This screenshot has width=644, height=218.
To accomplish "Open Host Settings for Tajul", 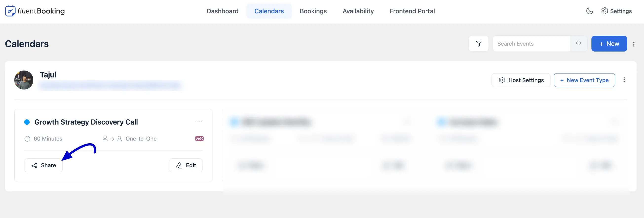I will pyautogui.click(x=521, y=80).
